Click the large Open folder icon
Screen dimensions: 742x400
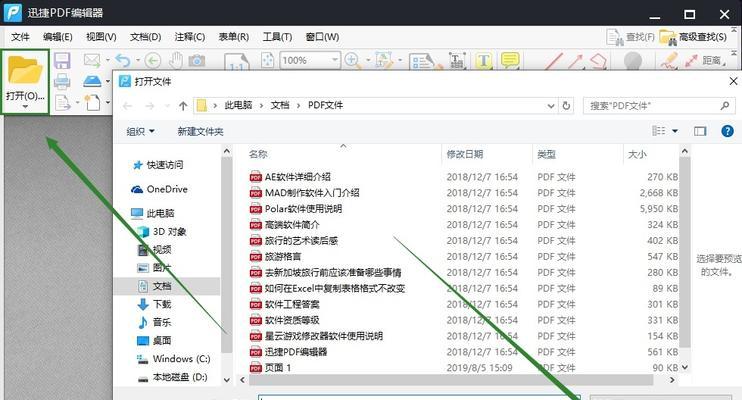[25, 70]
